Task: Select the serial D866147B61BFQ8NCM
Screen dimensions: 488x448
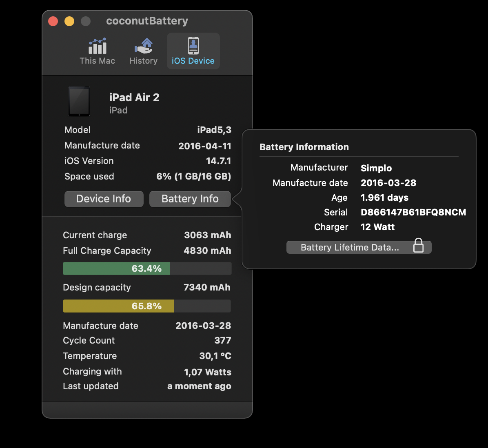Action: 413,212
